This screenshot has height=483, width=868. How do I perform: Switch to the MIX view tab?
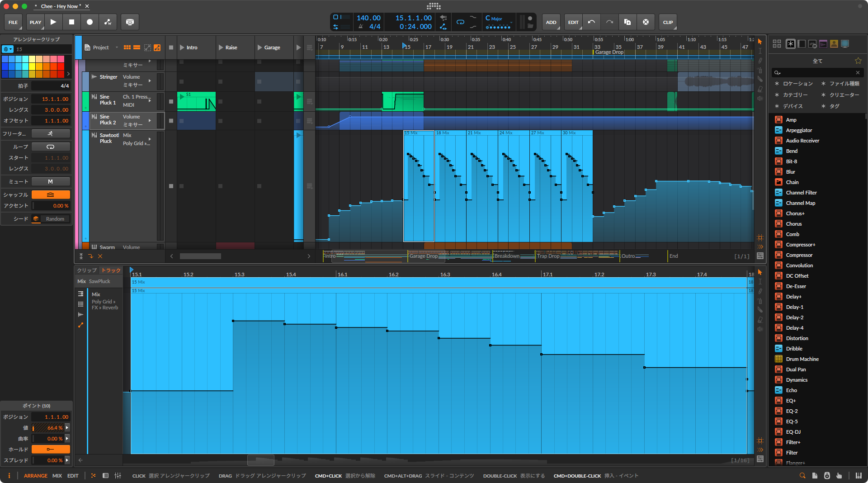(x=57, y=476)
